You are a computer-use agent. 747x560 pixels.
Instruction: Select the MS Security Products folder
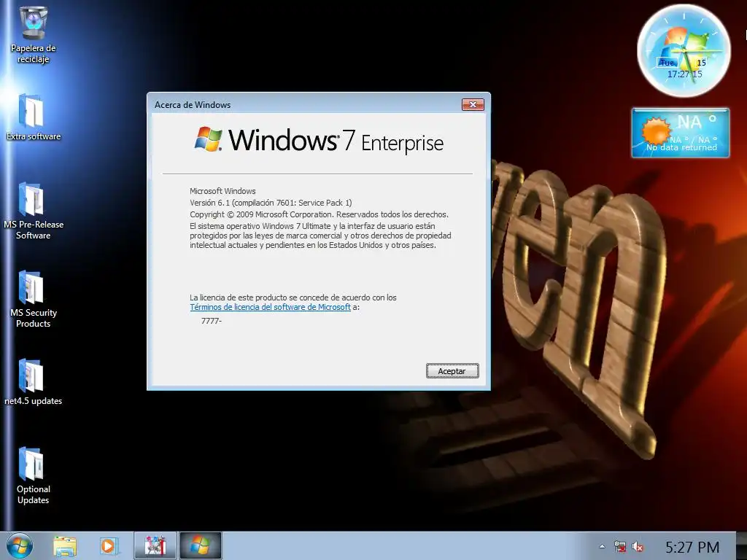[33, 299]
